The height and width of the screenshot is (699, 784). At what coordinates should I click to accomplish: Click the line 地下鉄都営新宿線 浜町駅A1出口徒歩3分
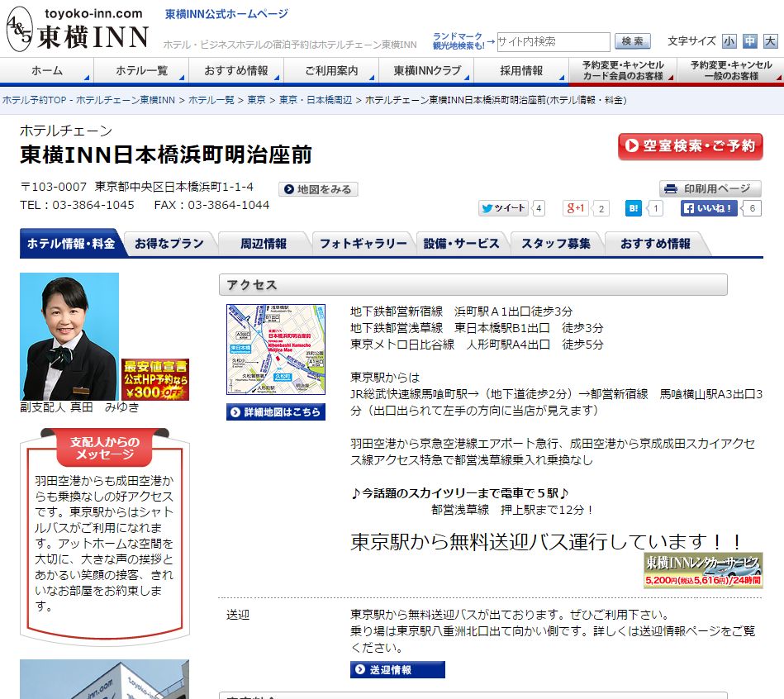click(x=462, y=311)
